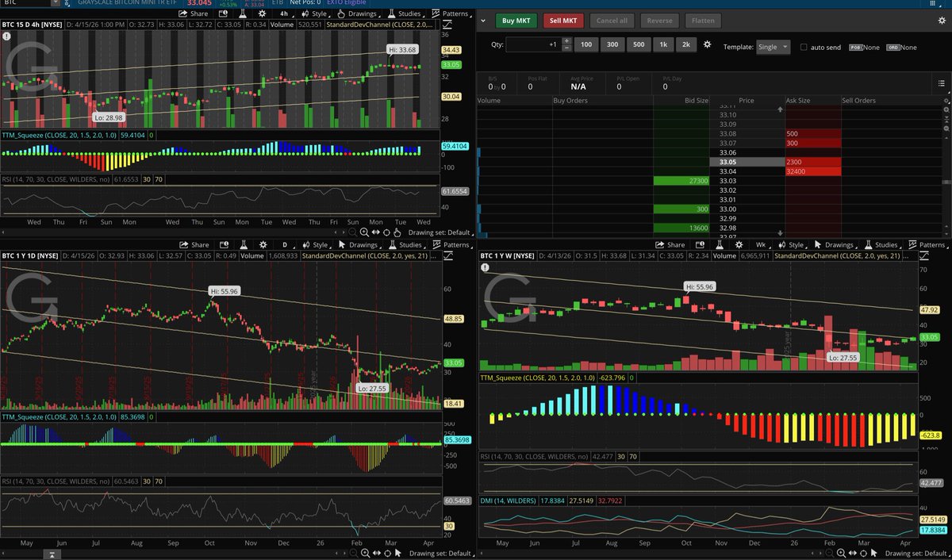
Task: Increase quantity with the plus stepper
Action: [x=565, y=41]
